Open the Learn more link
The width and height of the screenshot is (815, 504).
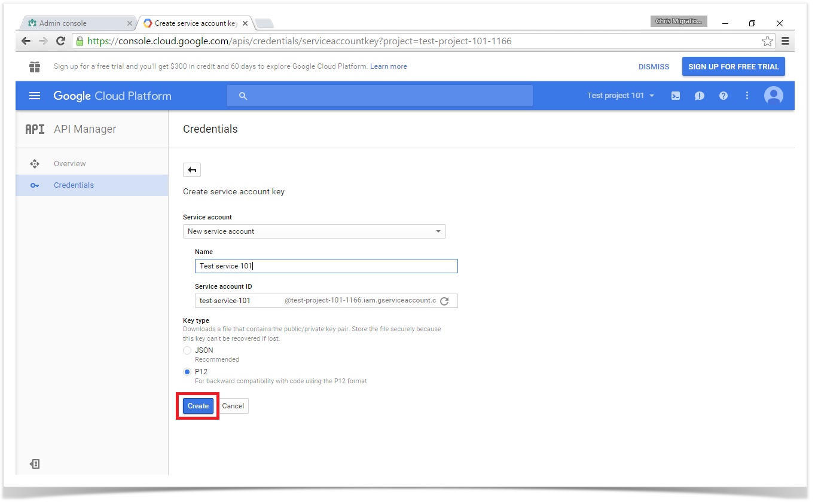pyautogui.click(x=389, y=66)
